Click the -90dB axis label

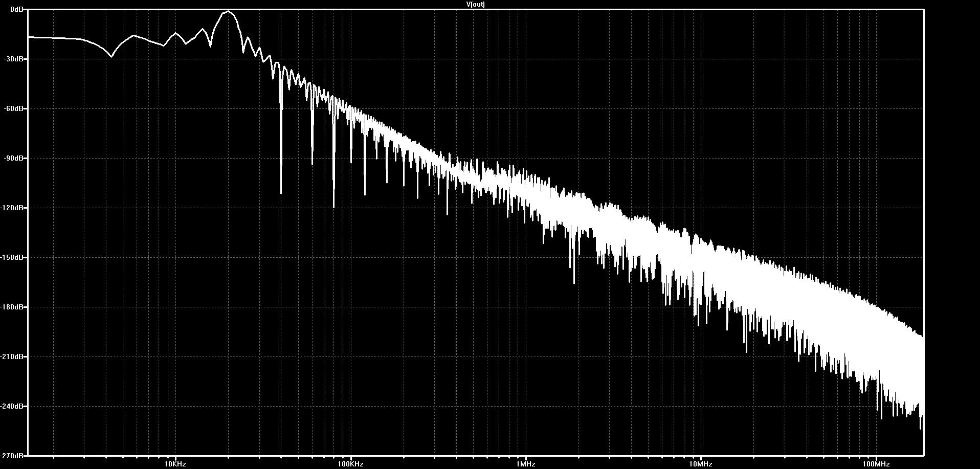[x=15, y=158]
